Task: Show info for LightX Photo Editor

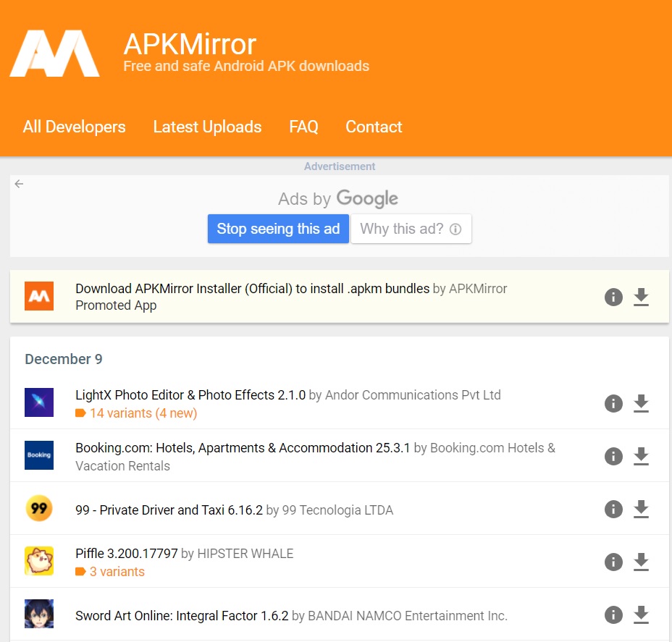Action: [x=613, y=403]
